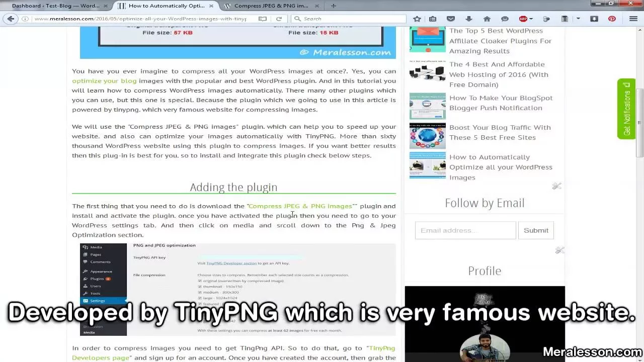The height and width of the screenshot is (362, 644).
Task: Click the Submit email button
Action: [x=536, y=230]
